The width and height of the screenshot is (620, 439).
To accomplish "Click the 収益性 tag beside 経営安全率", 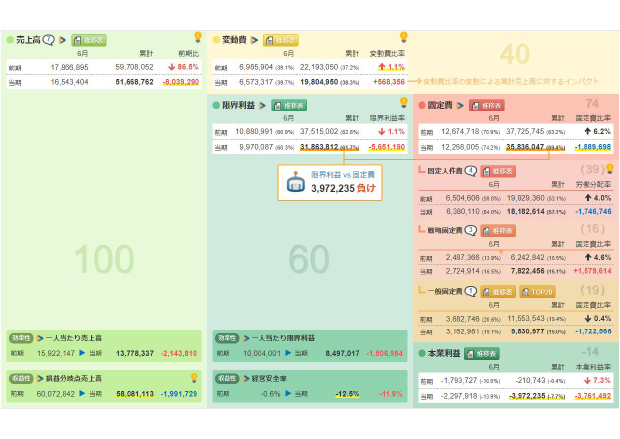I will tap(226, 378).
